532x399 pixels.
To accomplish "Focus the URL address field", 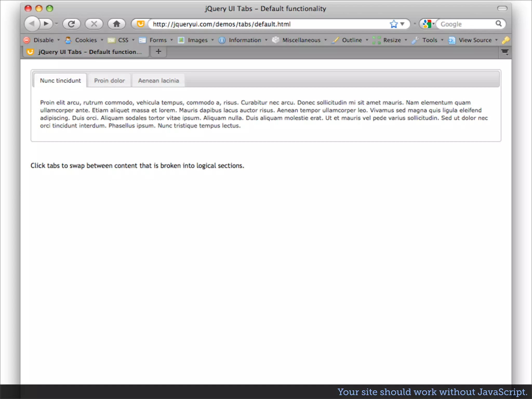I will click(268, 24).
